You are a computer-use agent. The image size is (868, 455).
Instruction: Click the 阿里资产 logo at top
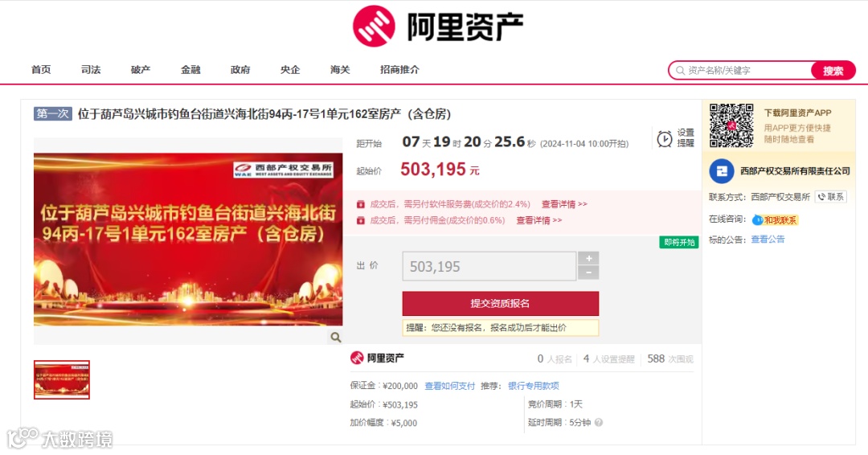pyautogui.click(x=437, y=26)
